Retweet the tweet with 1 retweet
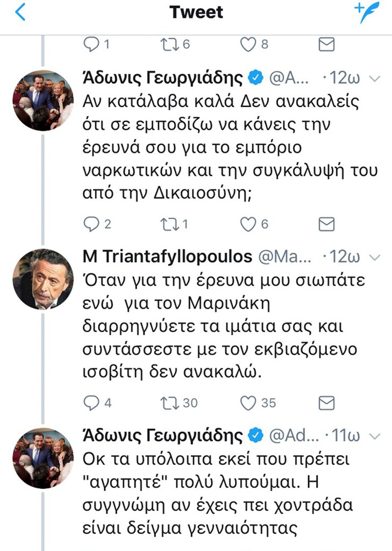This screenshot has height=551, width=392. (170, 224)
